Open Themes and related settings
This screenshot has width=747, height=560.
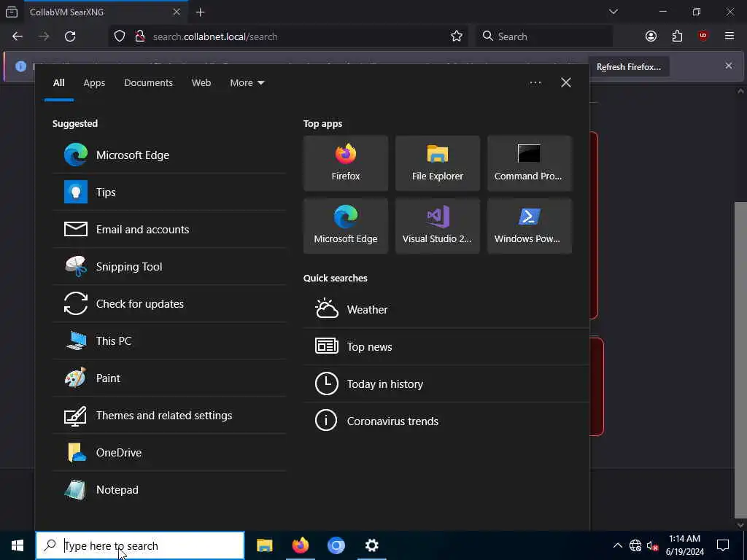169,415
